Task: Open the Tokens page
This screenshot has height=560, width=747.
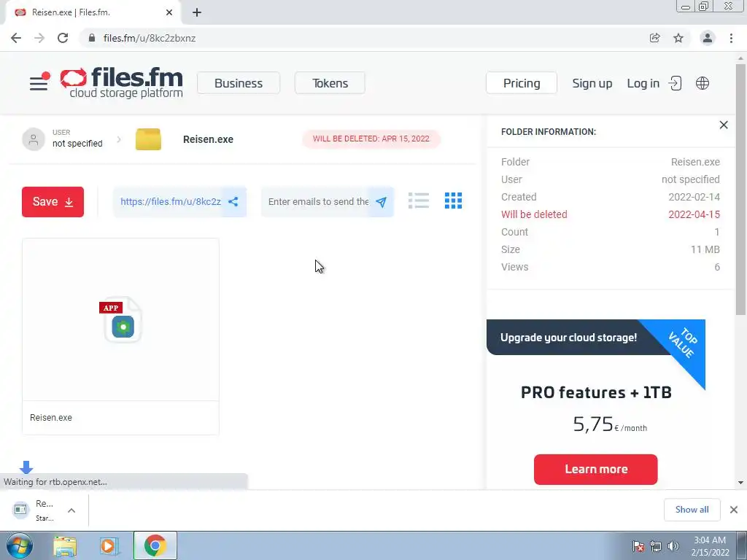Action: coord(330,83)
